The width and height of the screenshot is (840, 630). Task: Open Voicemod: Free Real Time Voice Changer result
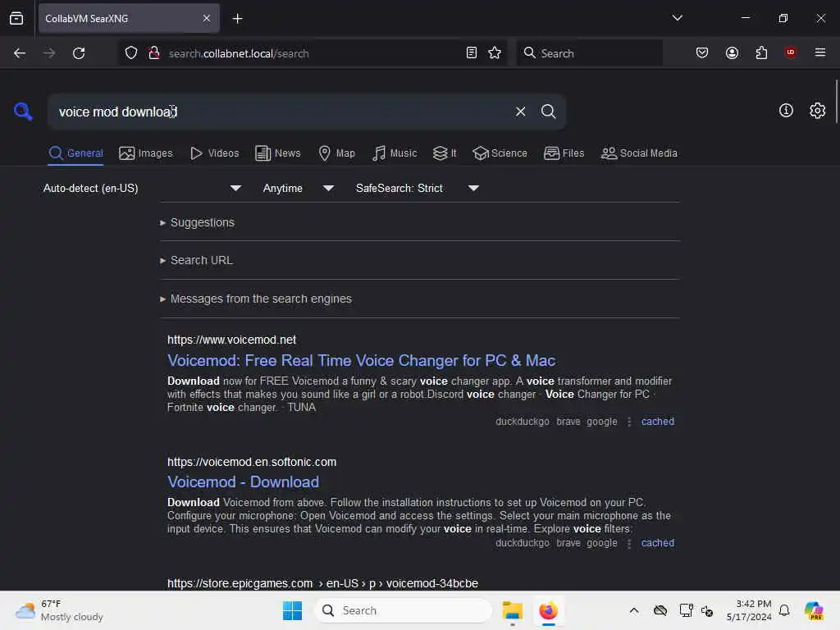[361, 361]
